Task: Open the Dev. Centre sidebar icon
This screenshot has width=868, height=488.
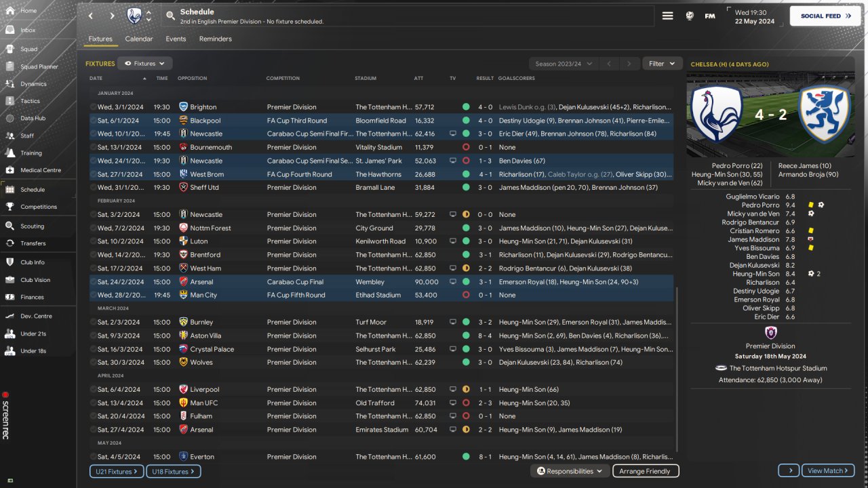Action: [9, 316]
